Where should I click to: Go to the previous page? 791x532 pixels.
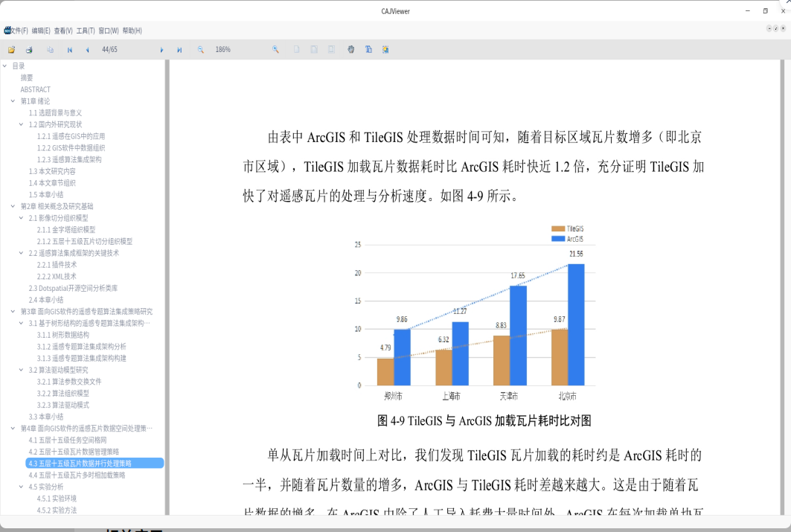(x=87, y=50)
